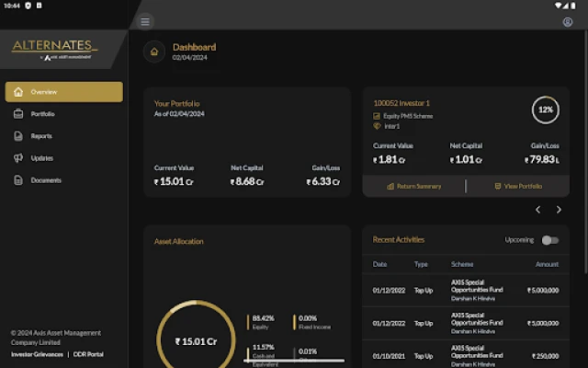The width and height of the screenshot is (588, 368).
Task: Open the hamburger menu icon
Action: click(x=145, y=21)
